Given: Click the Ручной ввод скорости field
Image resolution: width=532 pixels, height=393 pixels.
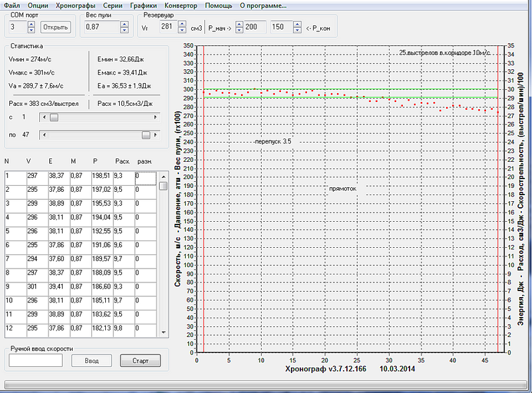Looking at the screenshot, I should [x=36, y=360].
